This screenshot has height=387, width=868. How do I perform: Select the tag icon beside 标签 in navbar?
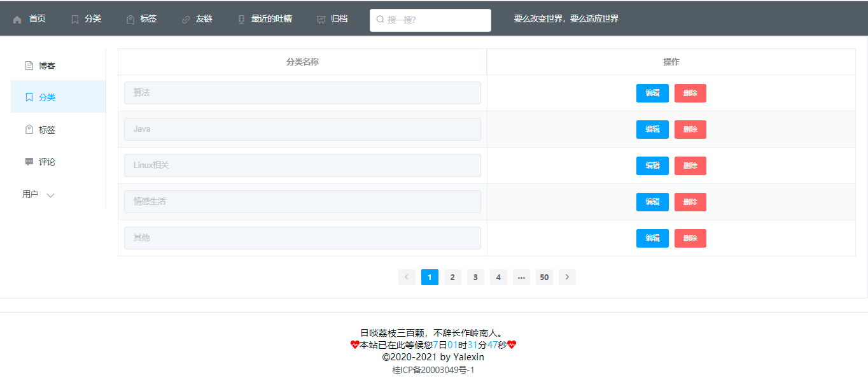129,18
